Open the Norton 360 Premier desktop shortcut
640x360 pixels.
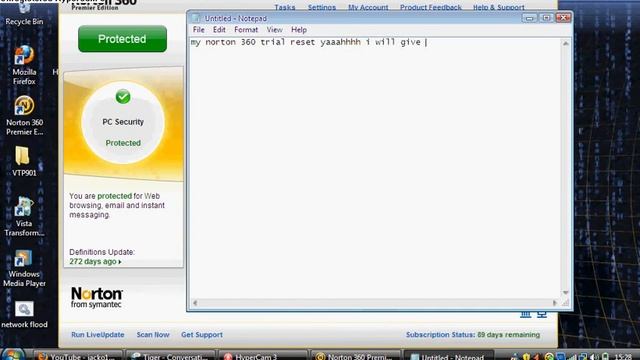[x=24, y=116]
